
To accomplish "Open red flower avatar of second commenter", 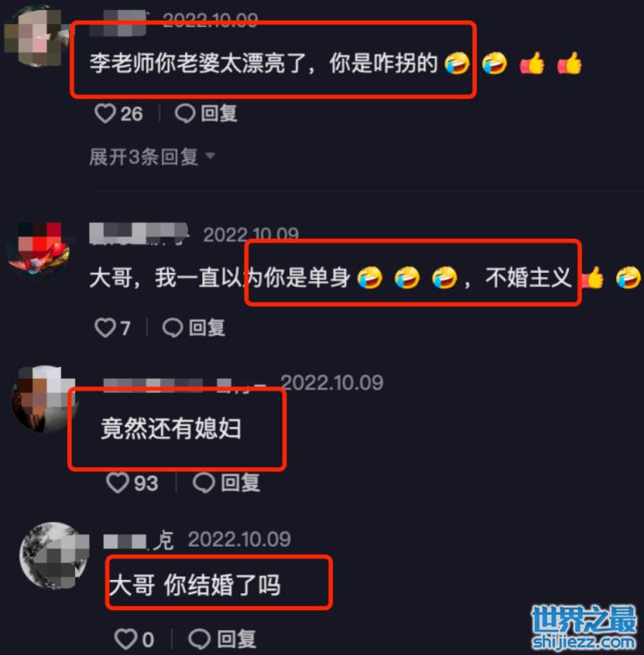I will [x=38, y=250].
